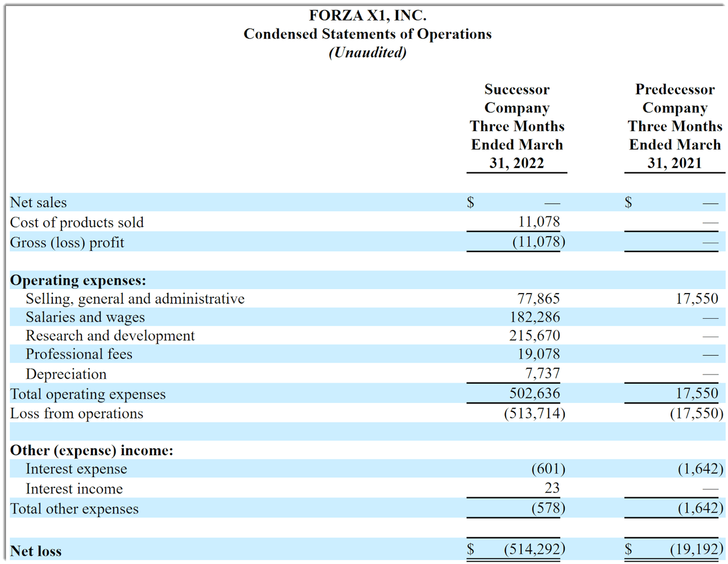Select the 23 interest income value
This screenshot has height=564, width=728.
(x=552, y=488)
